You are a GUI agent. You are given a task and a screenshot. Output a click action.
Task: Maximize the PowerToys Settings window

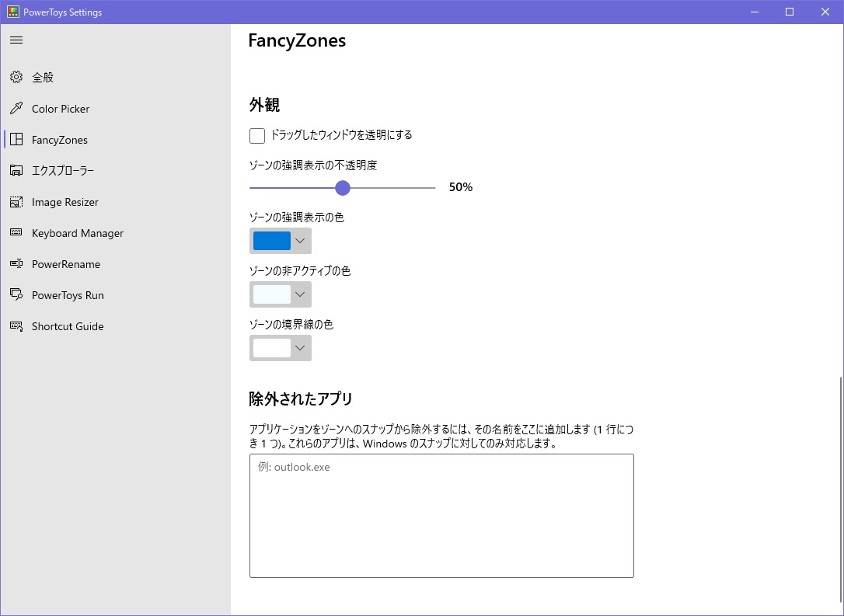[790, 12]
